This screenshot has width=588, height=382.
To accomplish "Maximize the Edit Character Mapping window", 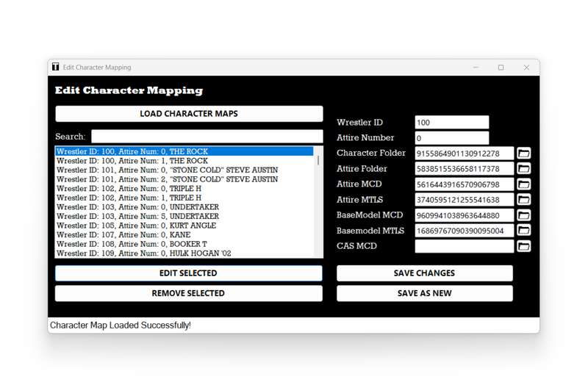I will pyautogui.click(x=501, y=68).
